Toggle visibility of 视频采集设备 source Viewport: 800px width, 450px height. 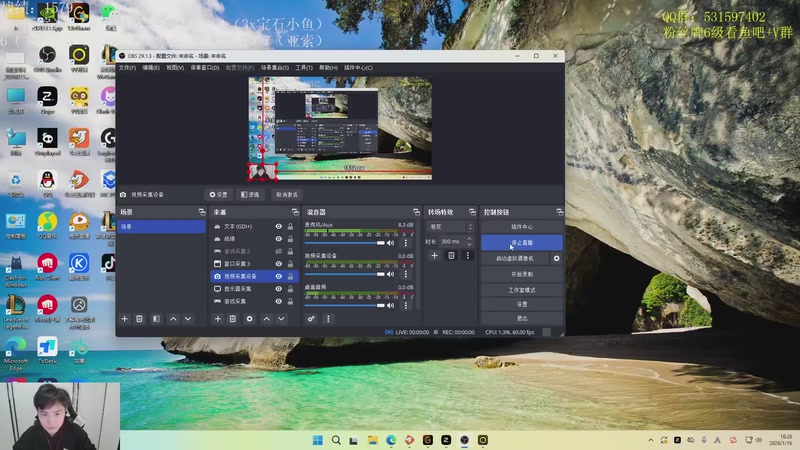279,276
